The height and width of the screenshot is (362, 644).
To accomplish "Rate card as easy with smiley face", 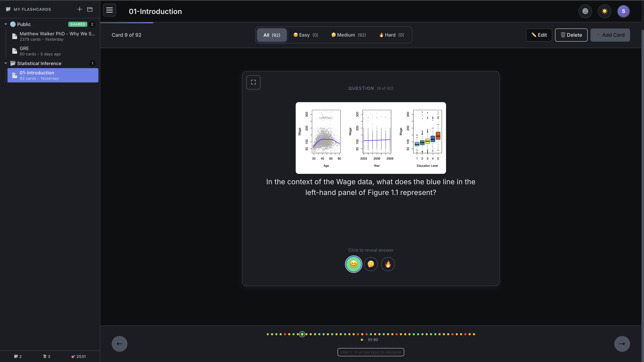I will [354, 264].
